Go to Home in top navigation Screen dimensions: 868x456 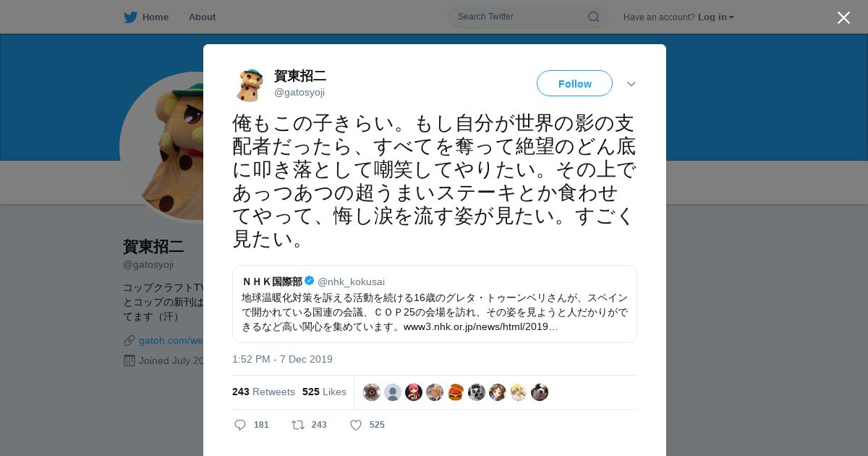pyautogui.click(x=156, y=17)
